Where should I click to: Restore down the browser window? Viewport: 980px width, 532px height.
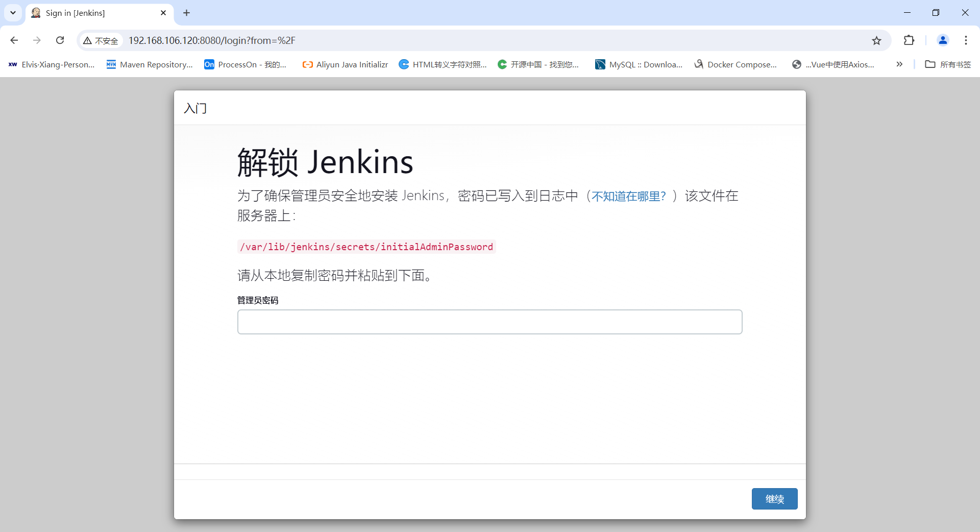(936, 13)
